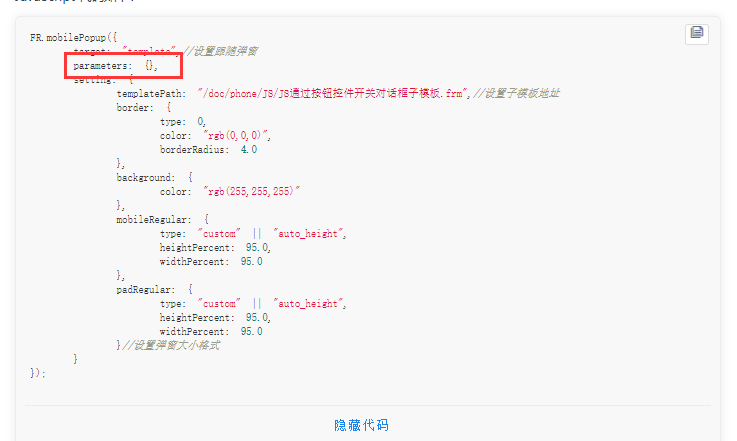Click "auto_height" in the padRegular block
The image size is (737, 441).
(x=309, y=304)
